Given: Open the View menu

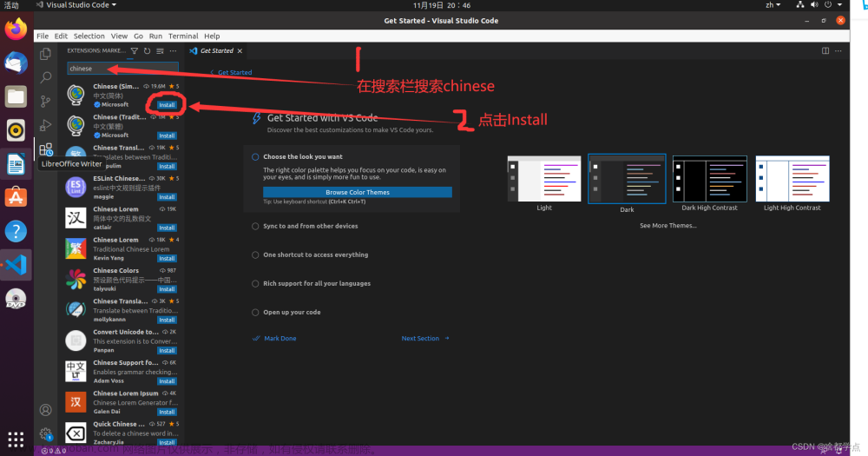Looking at the screenshot, I should coord(119,36).
